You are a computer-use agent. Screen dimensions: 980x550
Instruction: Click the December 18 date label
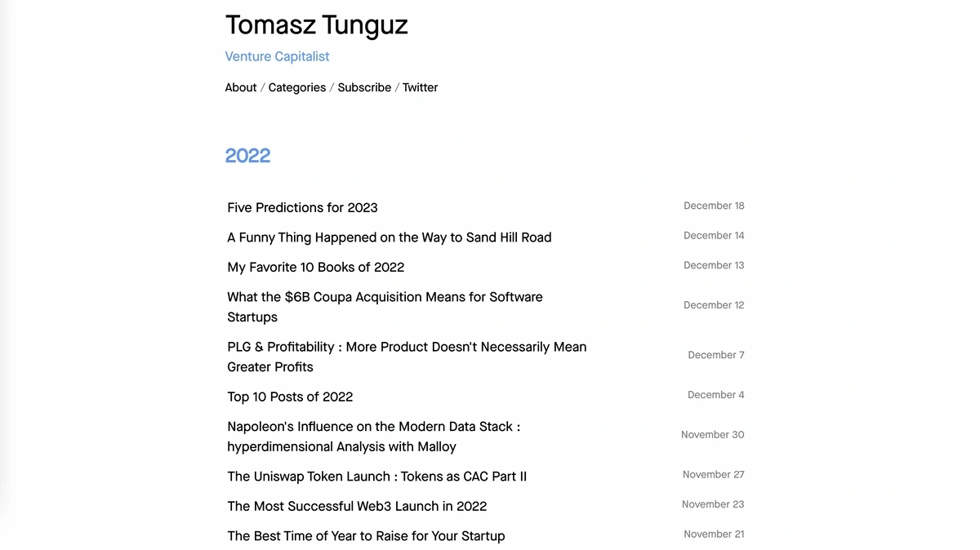714,206
